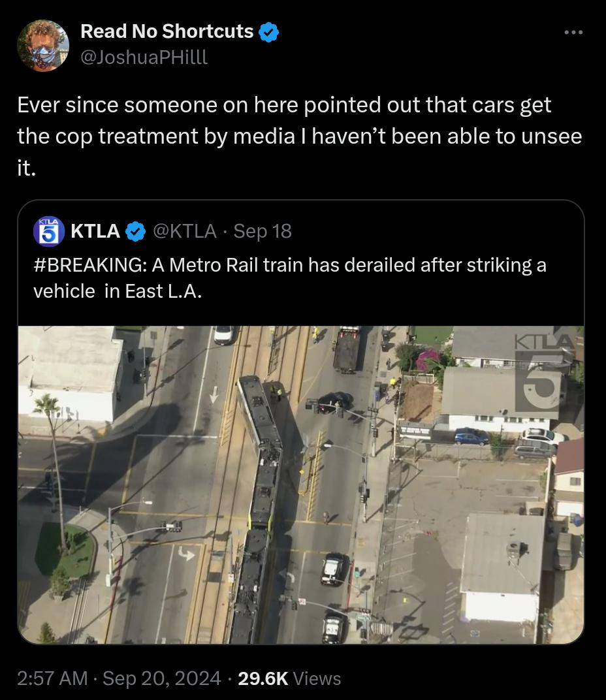The width and height of the screenshot is (606, 700).
Task: Click the Sep 20, 2024 date text
Action: 162,678
